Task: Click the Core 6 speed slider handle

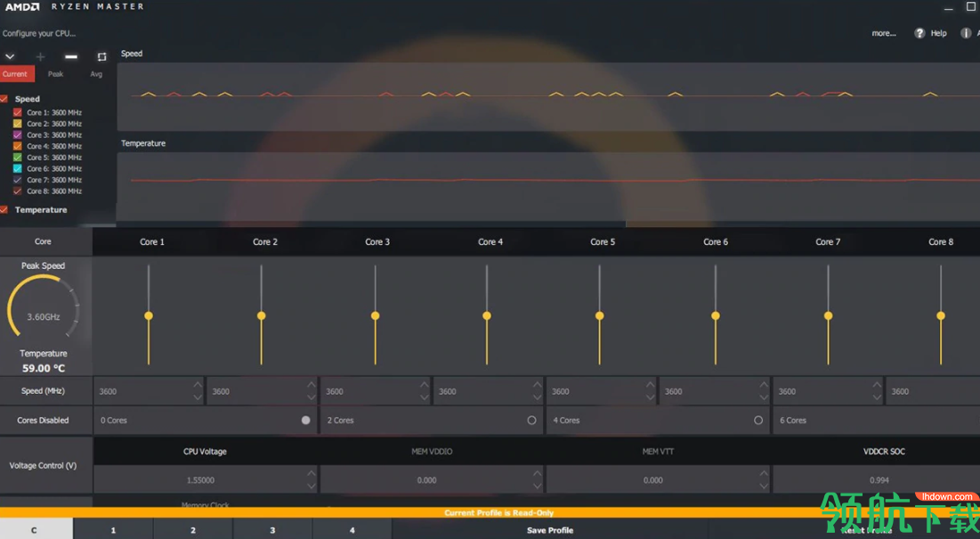Action: [716, 315]
